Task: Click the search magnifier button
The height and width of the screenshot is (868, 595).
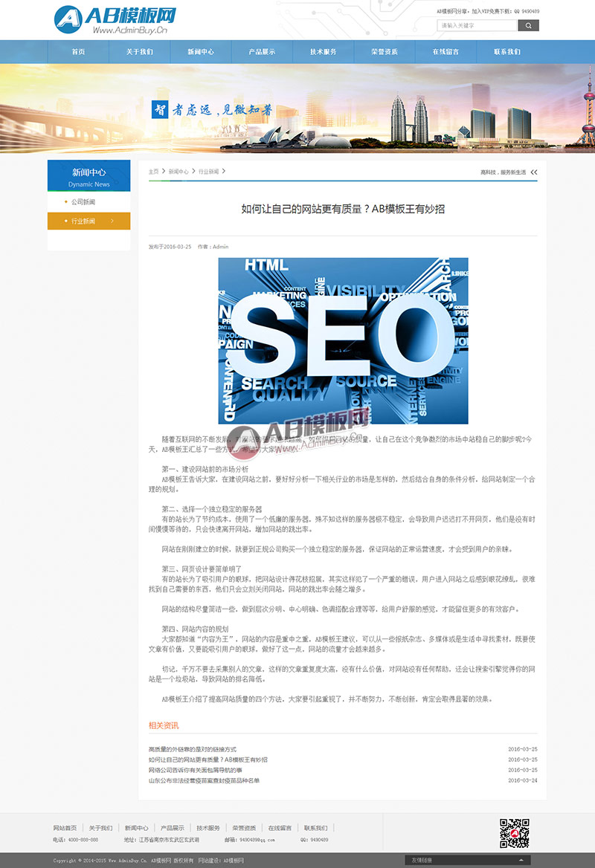Action: point(528,25)
